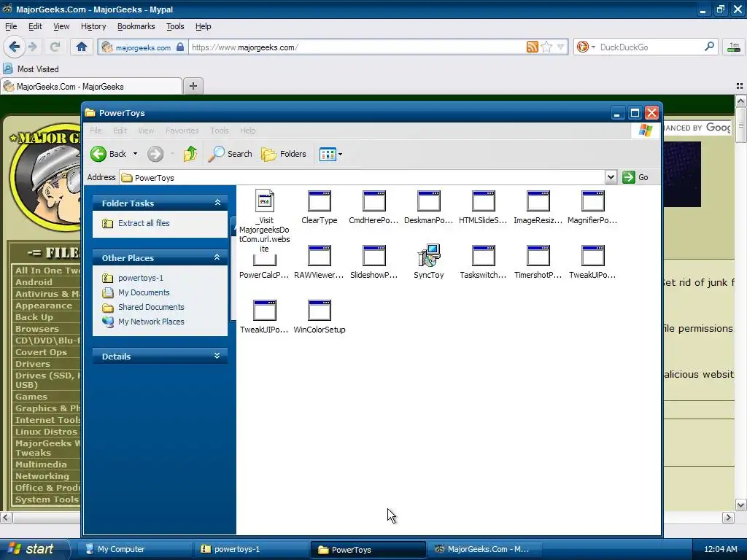The height and width of the screenshot is (560, 747).
Task: Click the browser reload button
Action: (55, 47)
